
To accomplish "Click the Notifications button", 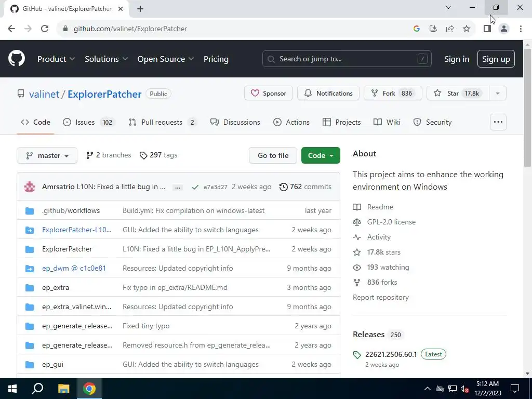I will [x=328, y=94].
